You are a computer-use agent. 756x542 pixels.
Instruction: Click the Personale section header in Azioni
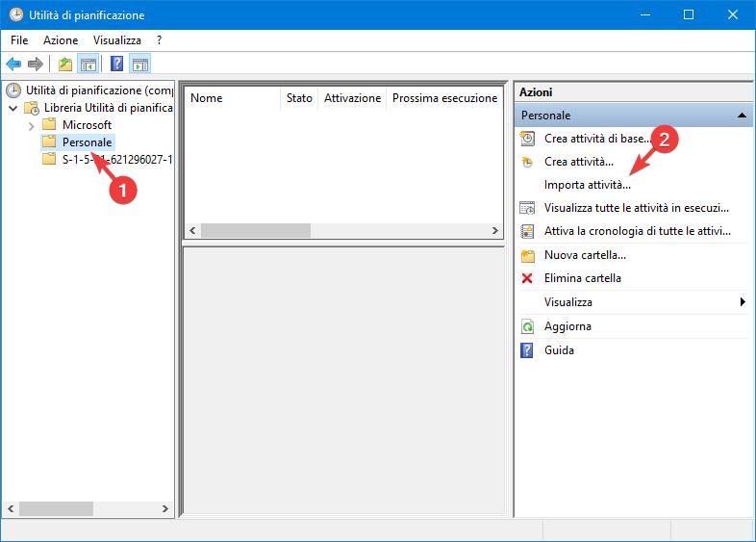tap(633, 116)
